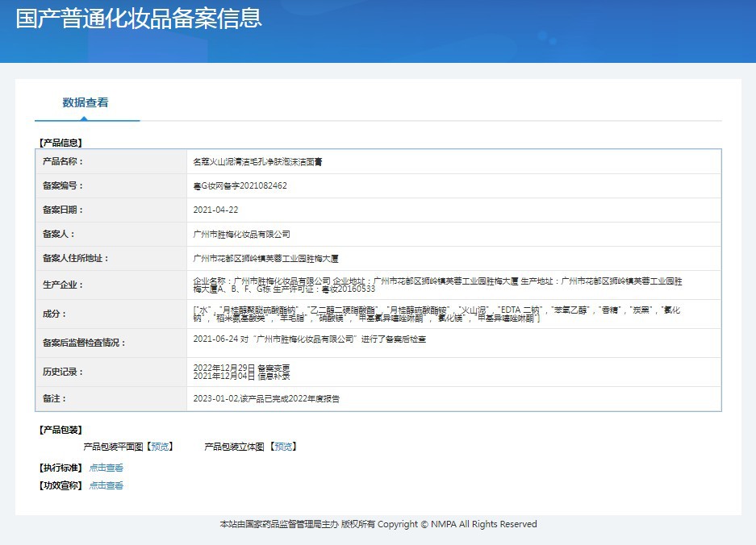Click the 【产品信息】 section heading

pos(61,143)
